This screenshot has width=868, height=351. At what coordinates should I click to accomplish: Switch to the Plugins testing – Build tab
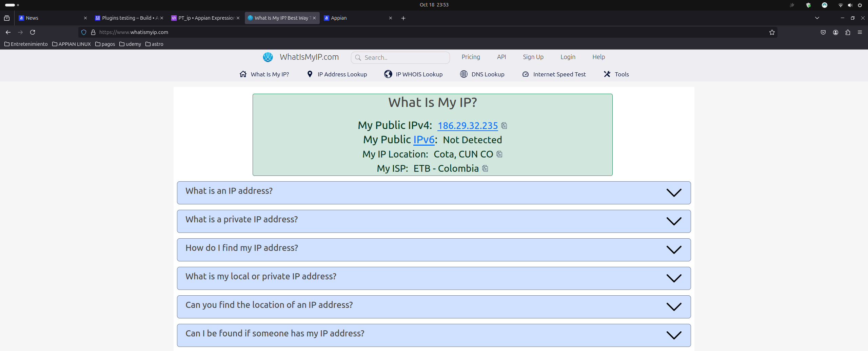129,18
